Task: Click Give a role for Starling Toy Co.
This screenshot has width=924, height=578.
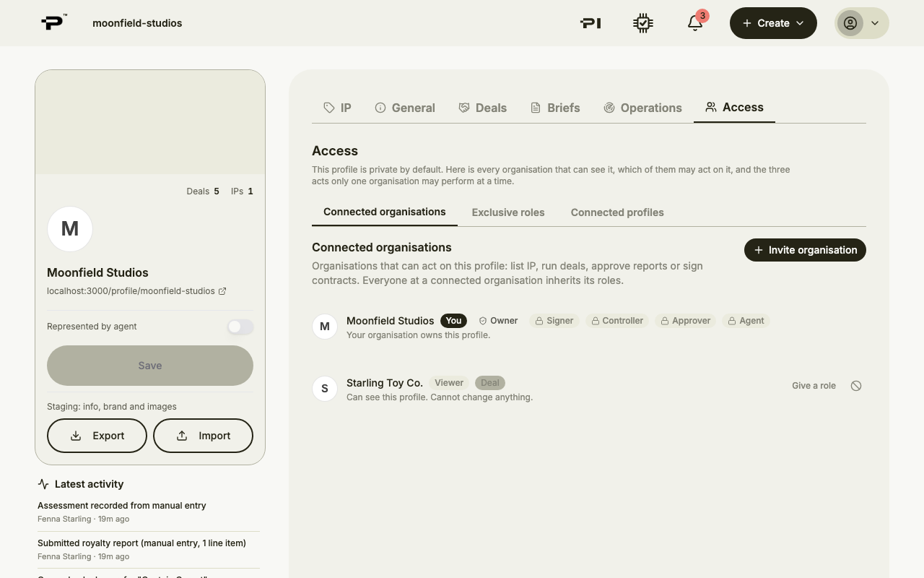Action: click(x=814, y=386)
